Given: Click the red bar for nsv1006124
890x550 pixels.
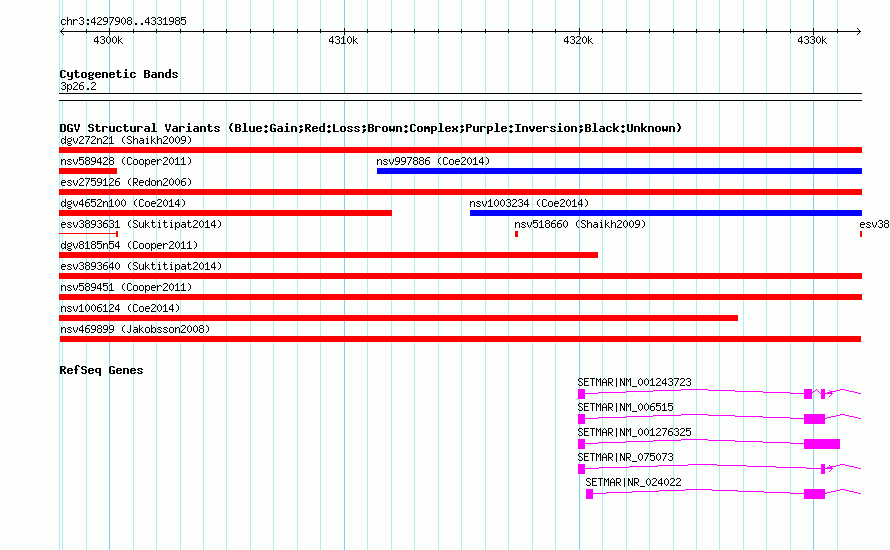Looking at the screenshot, I should coord(398,318).
